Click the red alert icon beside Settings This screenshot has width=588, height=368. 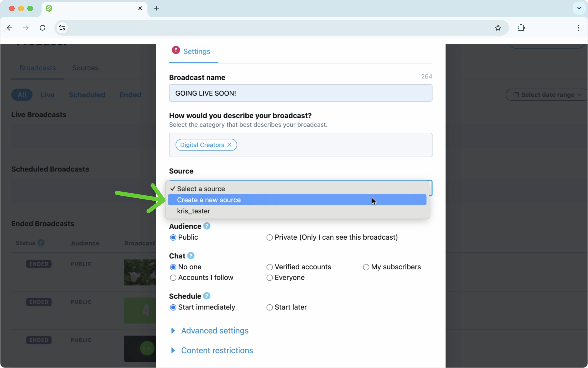pyautogui.click(x=176, y=50)
